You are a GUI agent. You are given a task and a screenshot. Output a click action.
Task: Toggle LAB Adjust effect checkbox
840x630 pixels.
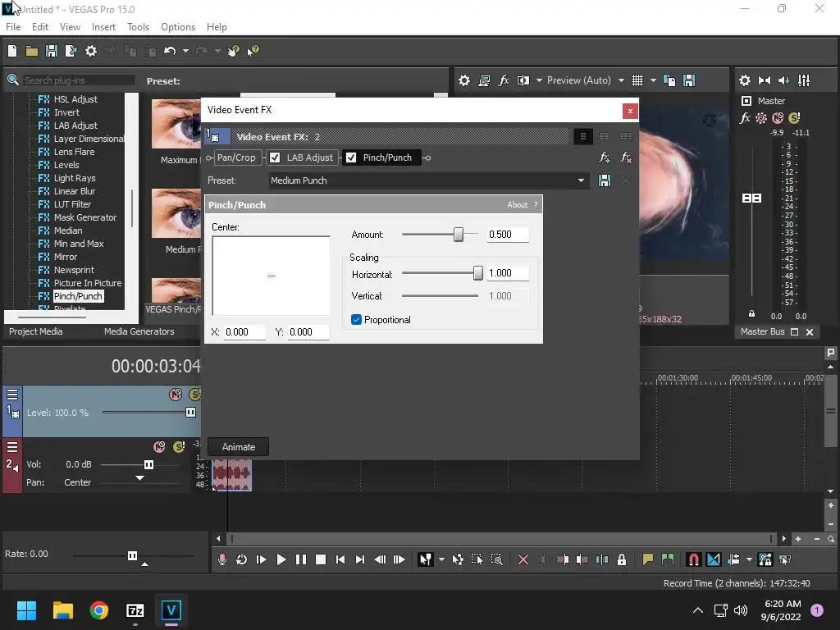(x=275, y=157)
